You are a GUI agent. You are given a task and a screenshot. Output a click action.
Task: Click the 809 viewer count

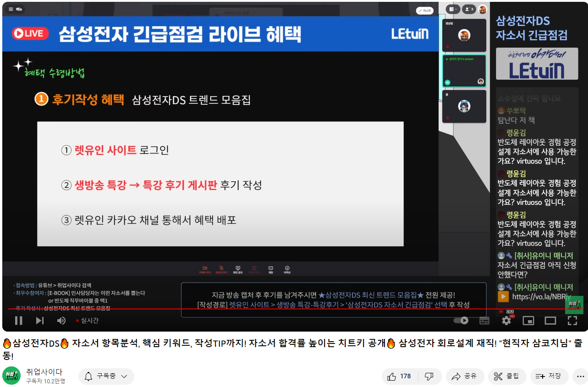click(510, 312)
